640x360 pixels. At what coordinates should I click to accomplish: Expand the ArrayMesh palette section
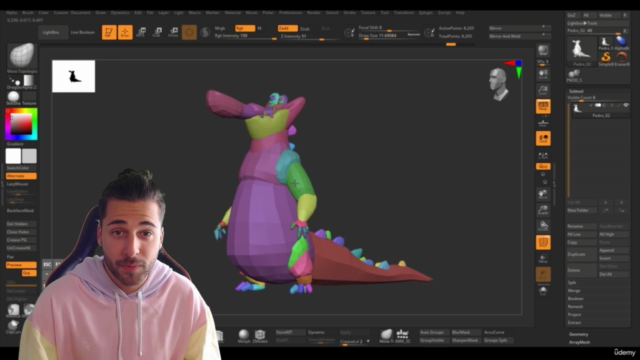[x=580, y=342]
